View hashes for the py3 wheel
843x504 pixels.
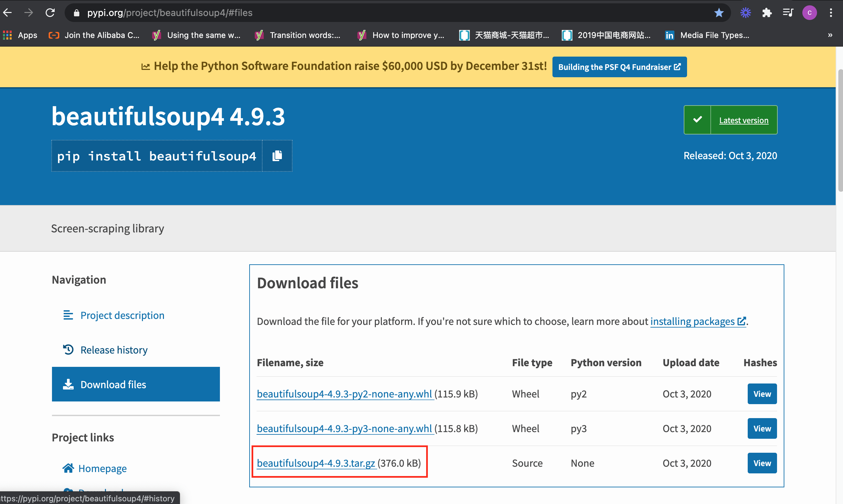click(762, 429)
